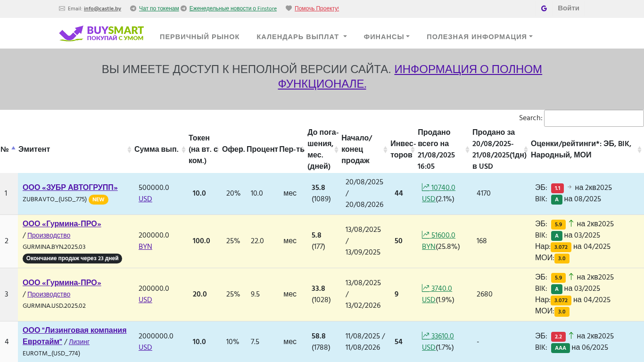Sort by Токен column header

pos(205,149)
